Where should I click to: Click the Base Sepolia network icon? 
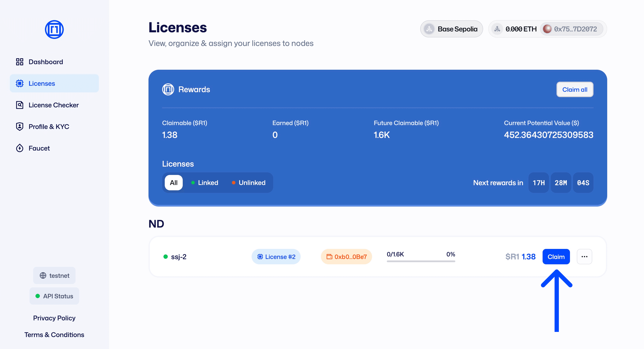(429, 29)
